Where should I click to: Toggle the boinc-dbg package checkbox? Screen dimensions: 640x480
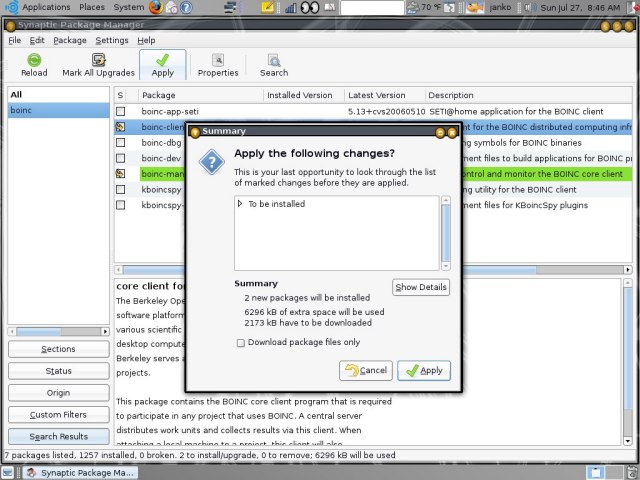click(x=120, y=142)
